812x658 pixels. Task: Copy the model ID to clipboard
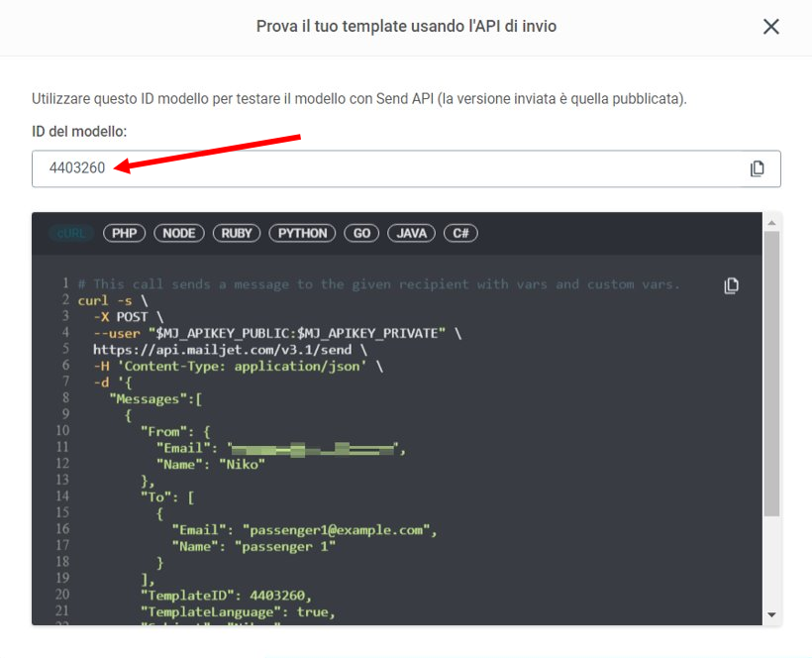click(758, 168)
